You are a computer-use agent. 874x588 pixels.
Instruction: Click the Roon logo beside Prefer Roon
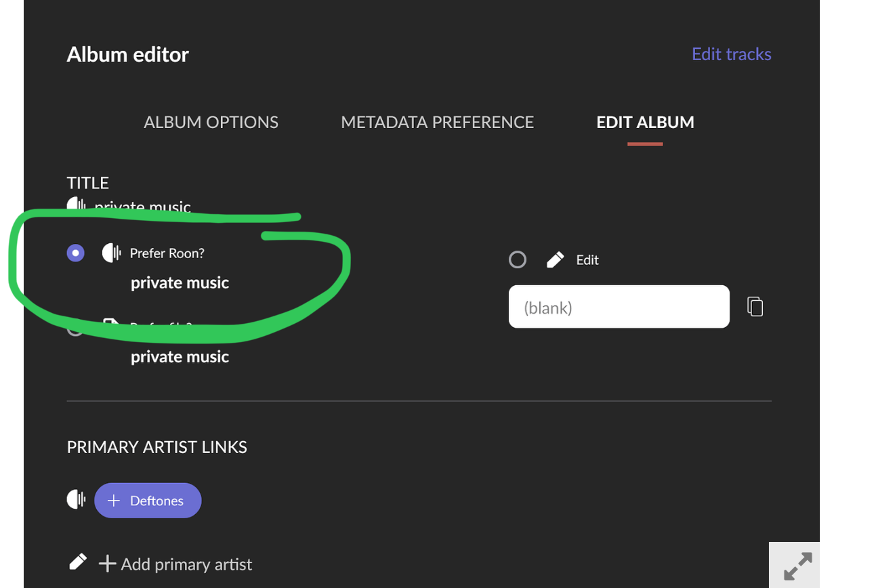pyautogui.click(x=111, y=253)
